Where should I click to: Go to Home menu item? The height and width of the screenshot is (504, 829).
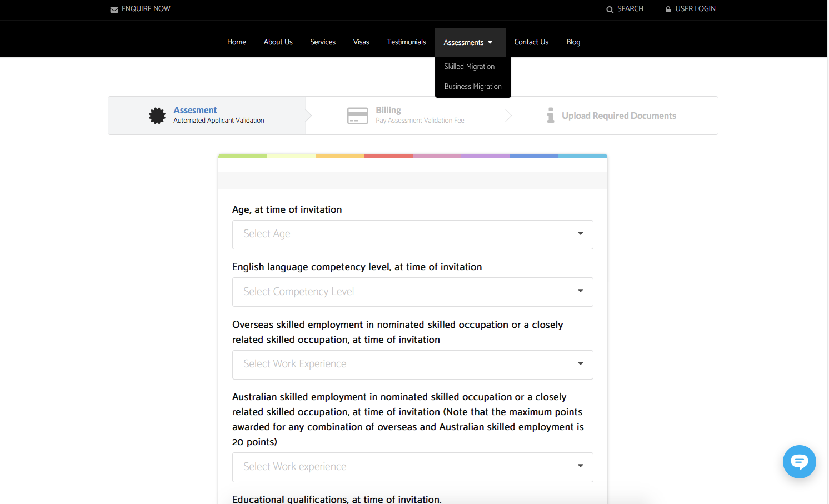[237, 42]
